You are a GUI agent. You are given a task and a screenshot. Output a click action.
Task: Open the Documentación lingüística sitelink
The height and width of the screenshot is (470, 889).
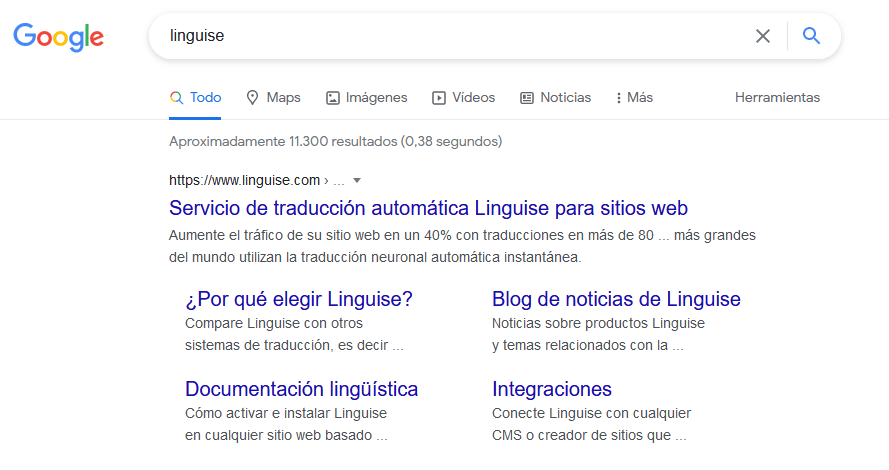302,389
